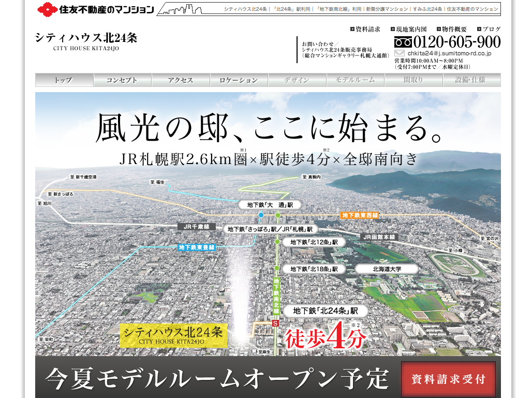Click the free-dial phone icon beside 0120-605-900
532x398 pixels.
pos(403,41)
